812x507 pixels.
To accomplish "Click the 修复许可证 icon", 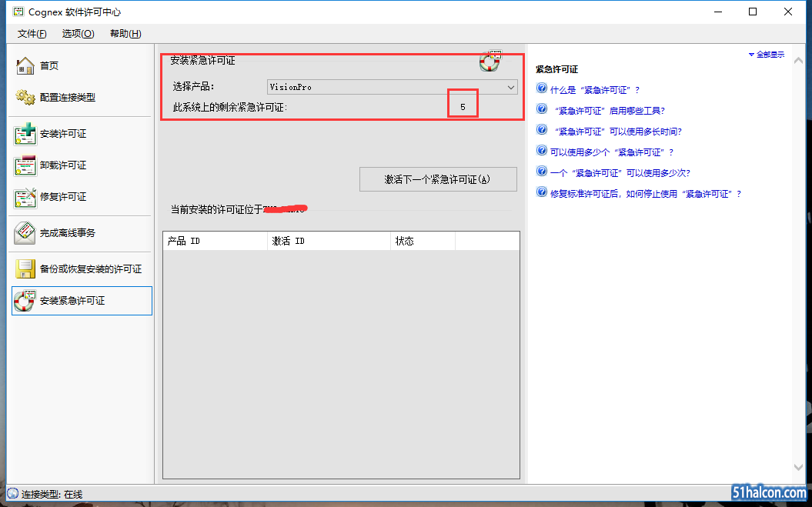I will (x=25, y=197).
